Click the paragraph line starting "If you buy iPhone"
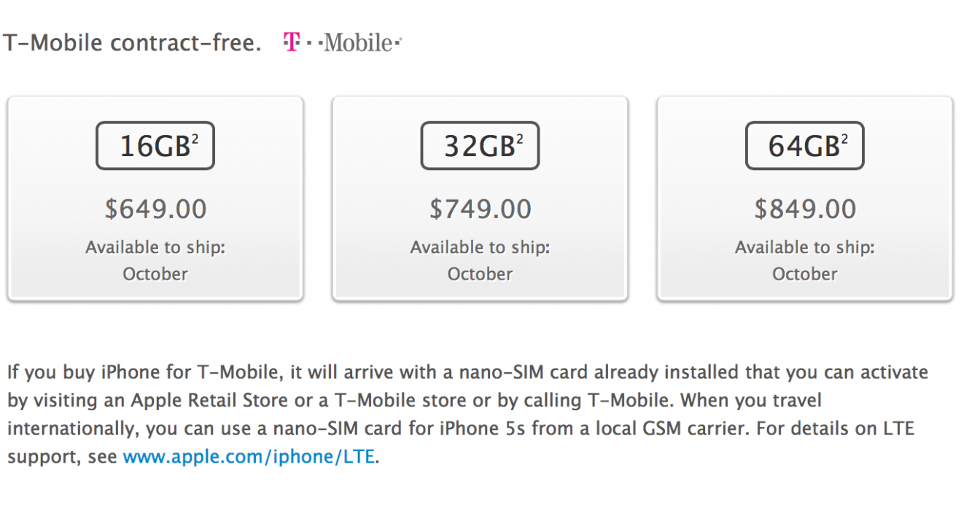980x508 pixels. coord(467,372)
